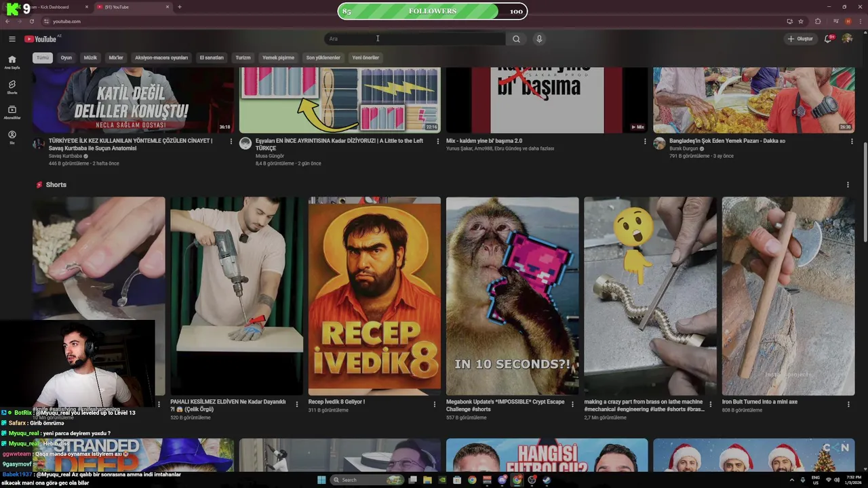868x488 pixels.
Task: Open the Recep İvedik 8 short thumbnail
Action: click(374, 296)
